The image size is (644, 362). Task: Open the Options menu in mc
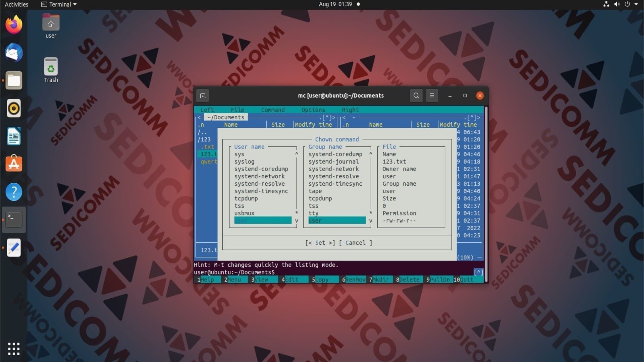pos(313,110)
